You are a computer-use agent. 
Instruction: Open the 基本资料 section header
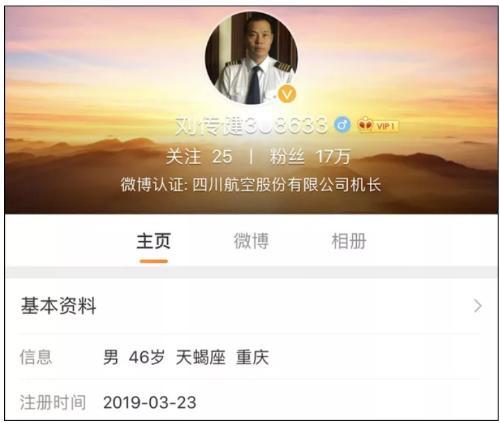click(251, 306)
